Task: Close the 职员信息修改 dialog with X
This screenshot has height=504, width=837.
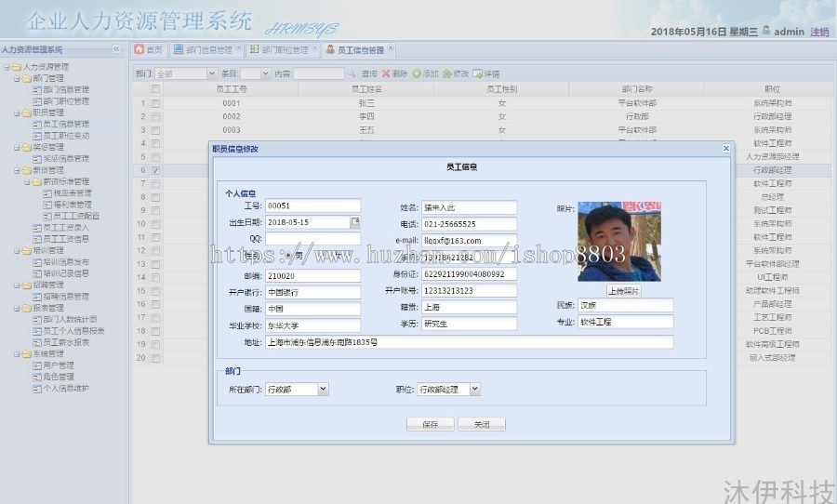Action: (x=726, y=148)
